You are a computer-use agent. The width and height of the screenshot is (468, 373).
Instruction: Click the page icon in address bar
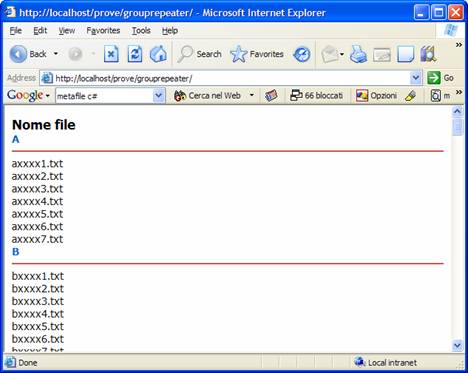47,78
